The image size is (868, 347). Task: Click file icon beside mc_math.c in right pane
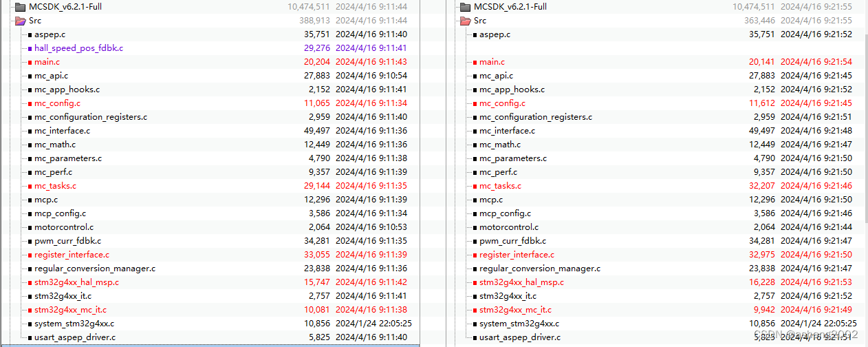coord(475,145)
